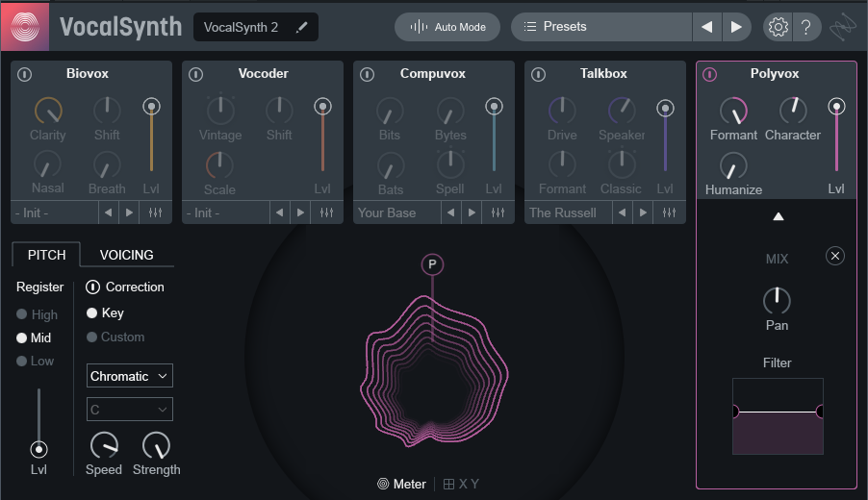Viewport: 868px width, 500px height.
Task: Toggle Biovox module power
Action: point(24,74)
